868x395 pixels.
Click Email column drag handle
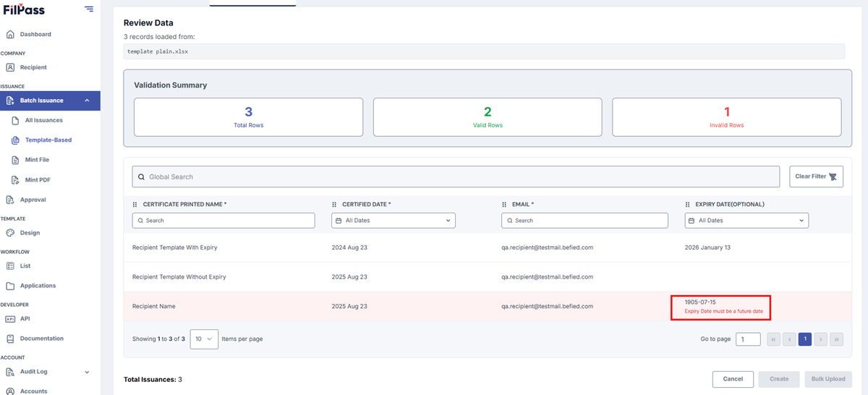[x=505, y=205]
